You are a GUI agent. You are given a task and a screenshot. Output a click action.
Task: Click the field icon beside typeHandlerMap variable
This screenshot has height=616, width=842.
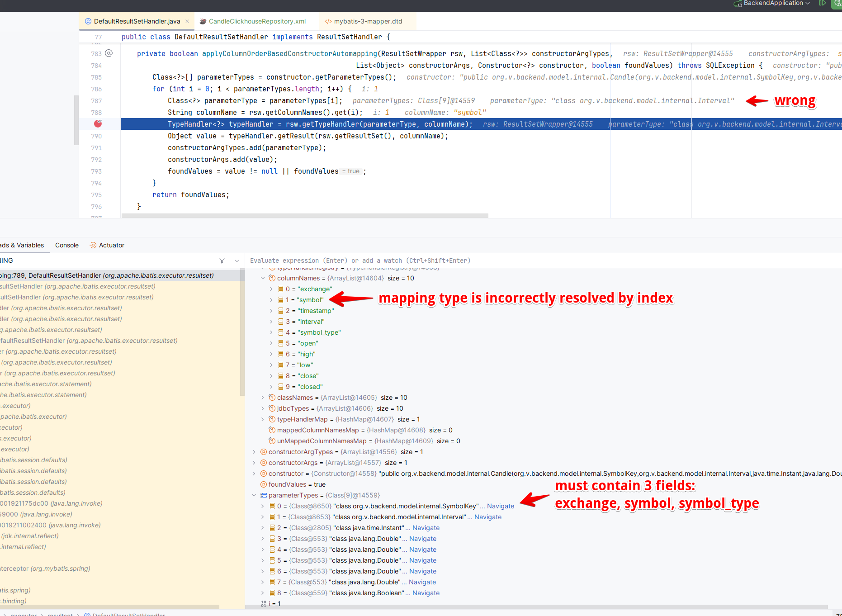click(x=272, y=419)
